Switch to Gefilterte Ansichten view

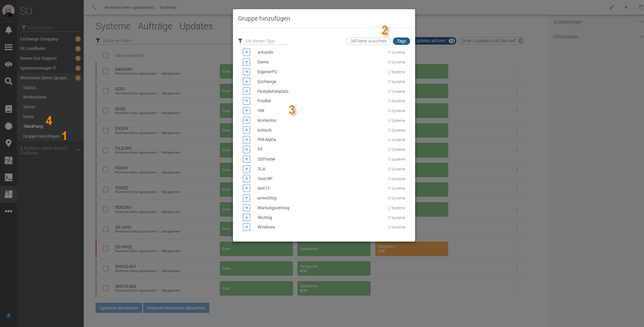(x=368, y=41)
